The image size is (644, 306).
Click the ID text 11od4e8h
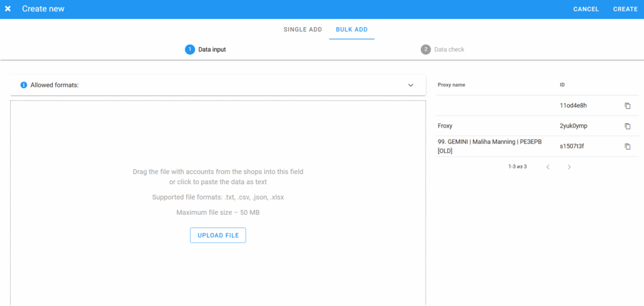coord(572,106)
